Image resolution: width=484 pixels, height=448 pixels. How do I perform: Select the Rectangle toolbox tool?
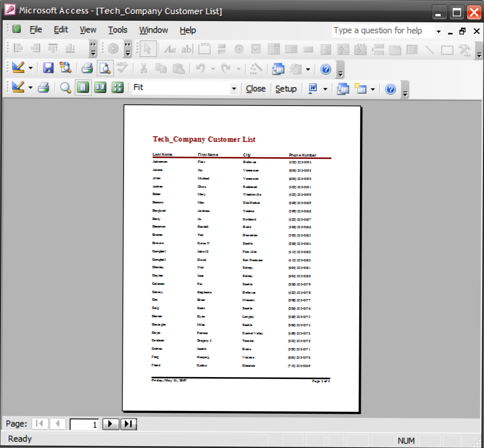point(447,50)
